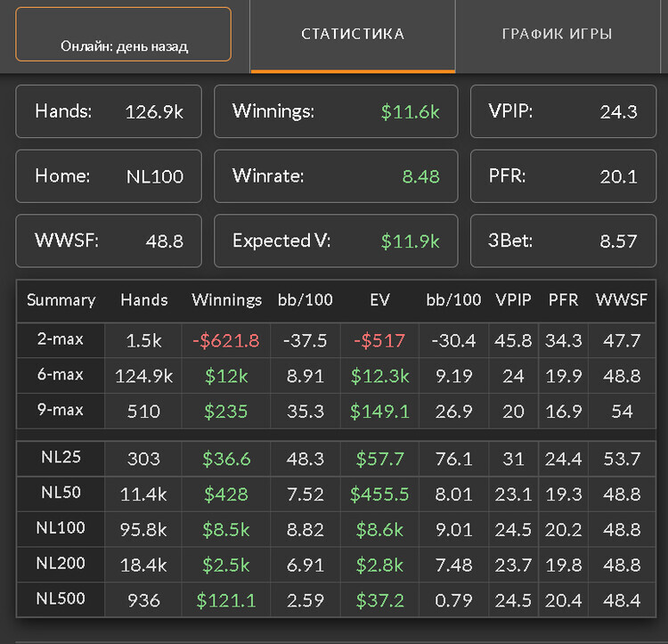
Task: Select the NL200 row label
Action: (62, 564)
